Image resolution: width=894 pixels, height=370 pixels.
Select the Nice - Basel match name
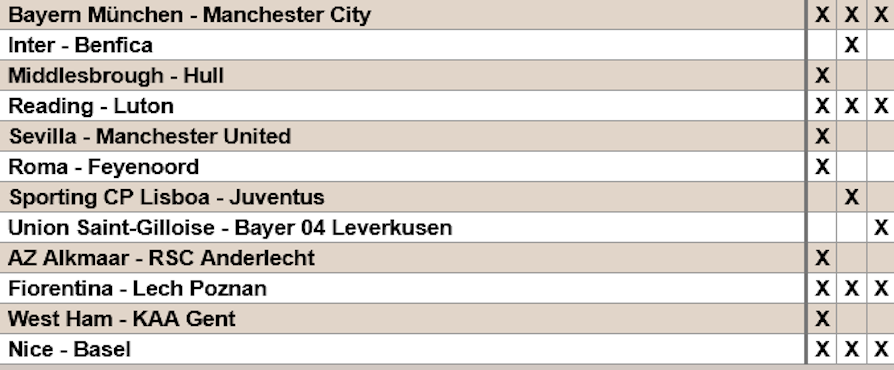[x=70, y=349]
